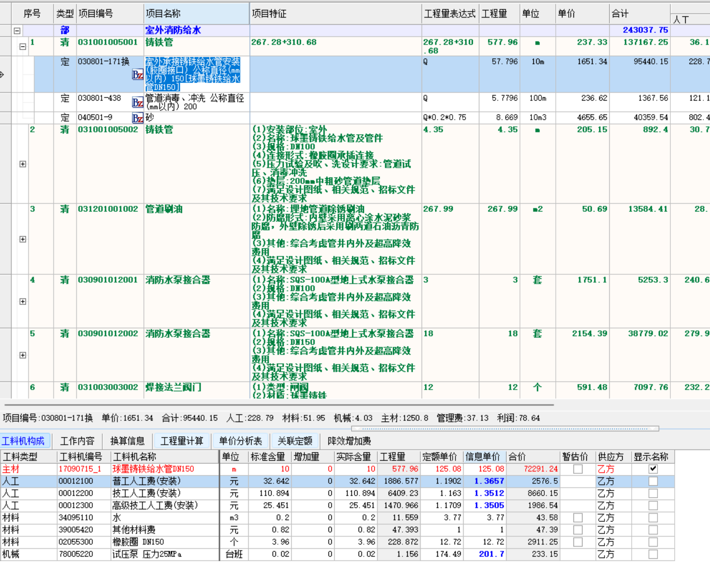Click the blue 室外消防给水 section title
Viewport: 710px width, 588px height.
[173, 30]
